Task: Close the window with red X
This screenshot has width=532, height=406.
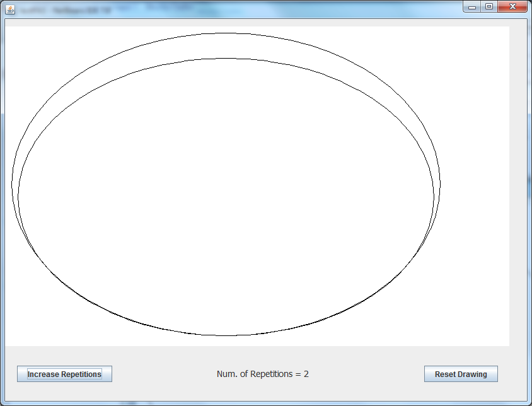Action: pyautogui.click(x=512, y=6)
